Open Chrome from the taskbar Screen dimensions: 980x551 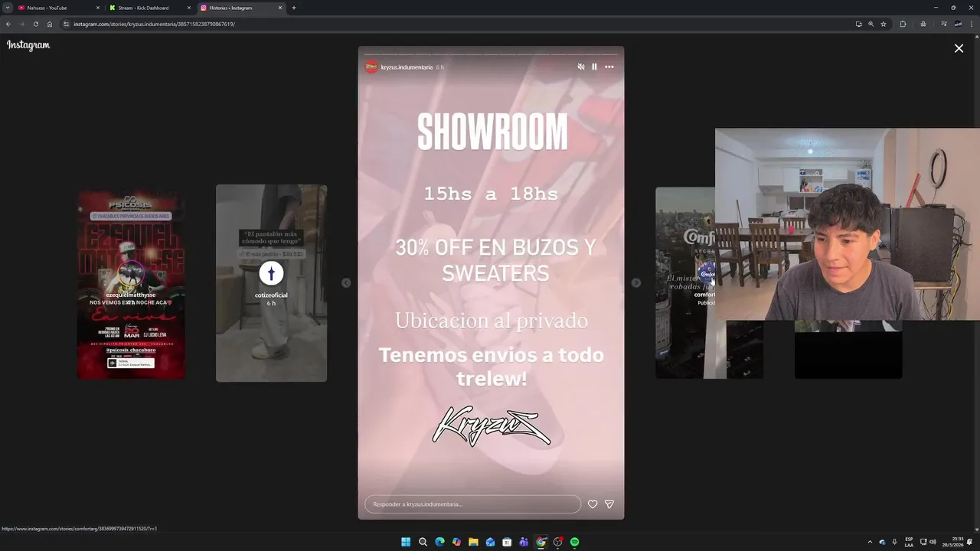click(x=541, y=542)
